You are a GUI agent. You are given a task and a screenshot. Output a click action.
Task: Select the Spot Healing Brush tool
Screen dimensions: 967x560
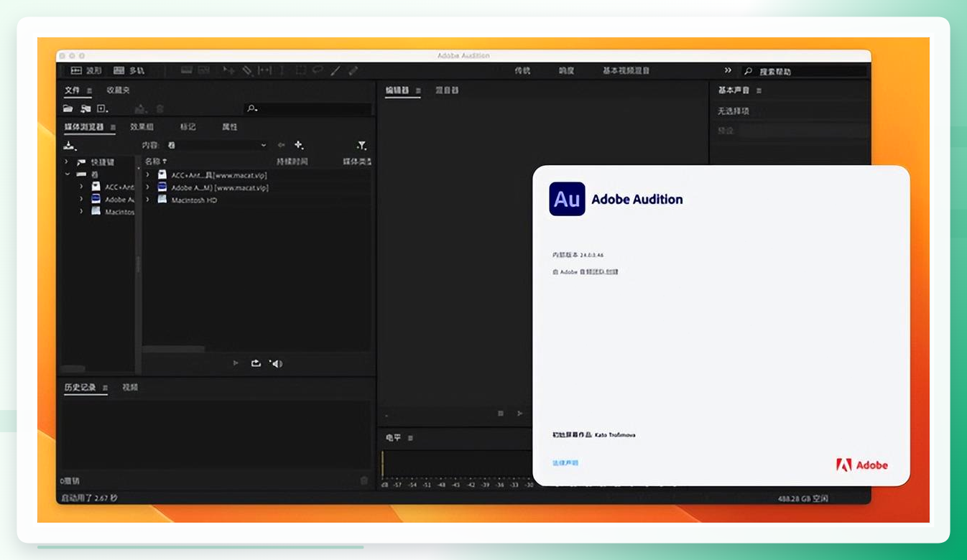pos(353,70)
